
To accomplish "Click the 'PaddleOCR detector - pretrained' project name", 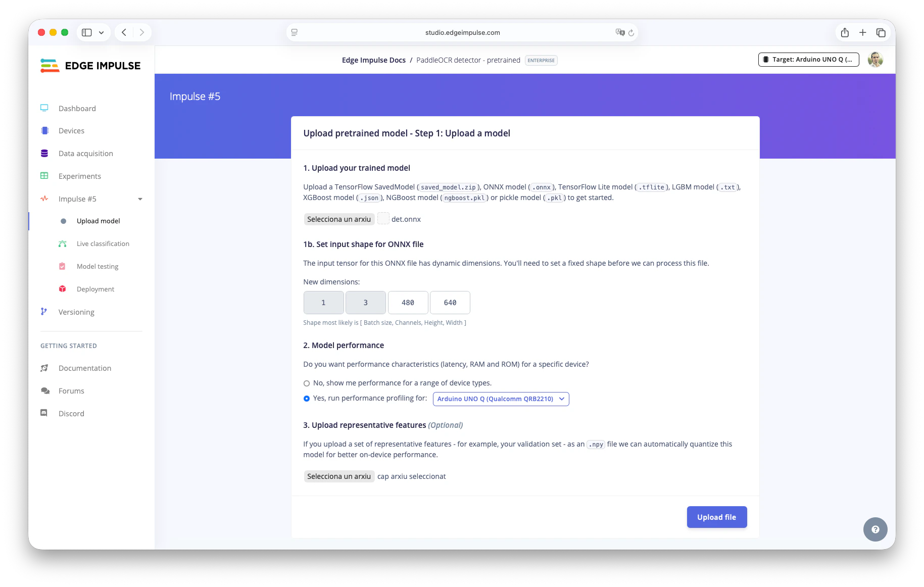I will (x=468, y=60).
